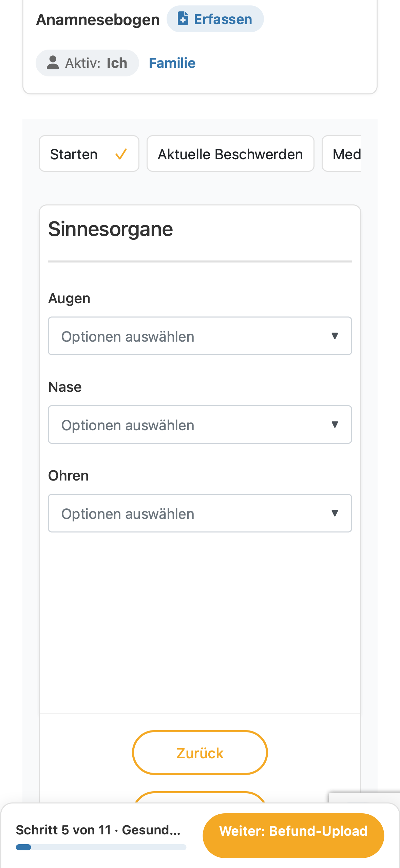
Task: Click the person icon in Aktiv chip
Action: [53, 63]
